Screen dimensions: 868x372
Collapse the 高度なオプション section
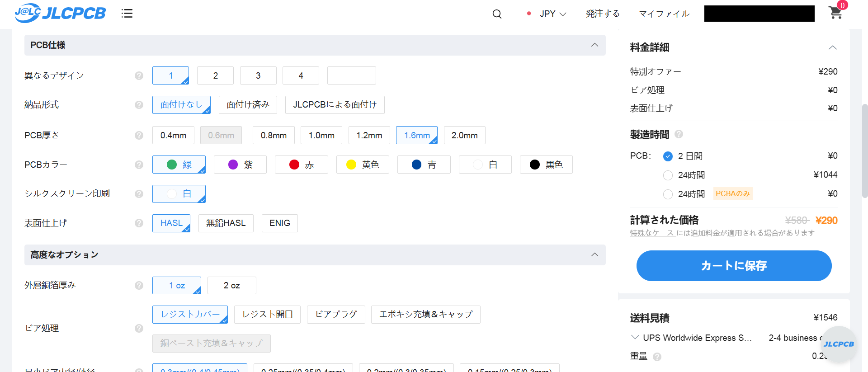594,255
